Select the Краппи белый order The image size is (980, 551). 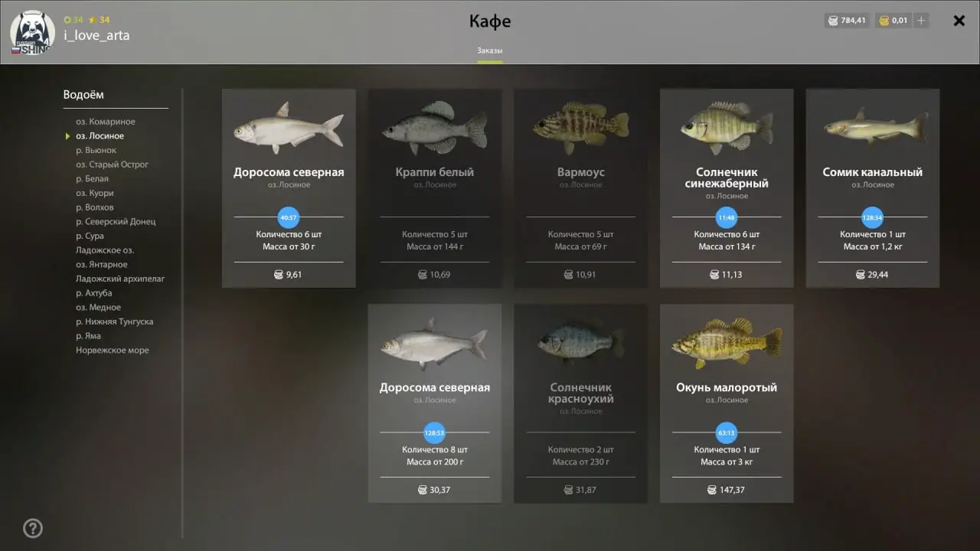(x=435, y=188)
